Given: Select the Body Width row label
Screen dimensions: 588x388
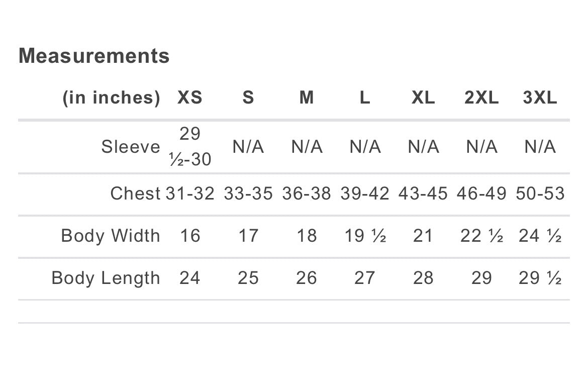Looking at the screenshot, I should pos(111,236).
